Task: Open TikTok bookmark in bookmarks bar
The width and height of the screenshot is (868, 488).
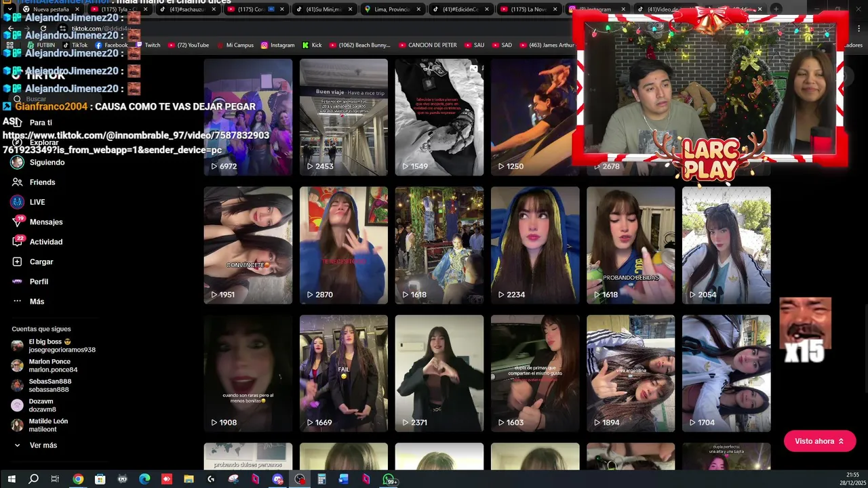Action: (x=75, y=45)
